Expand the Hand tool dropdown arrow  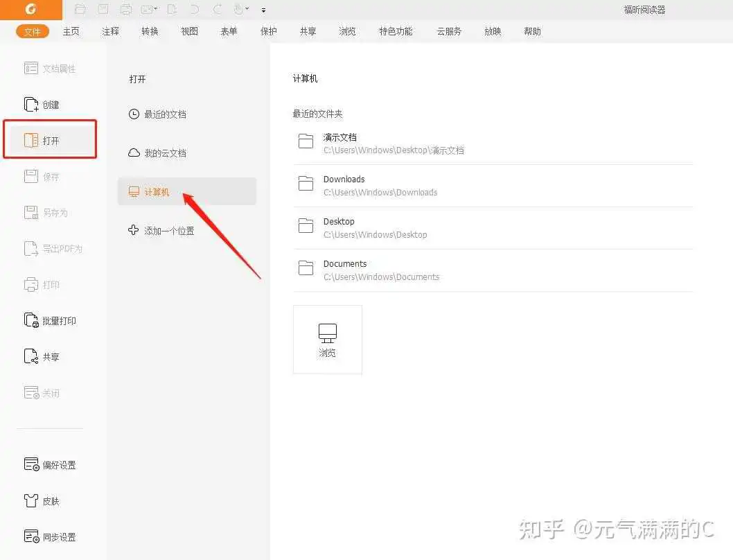pos(247,9)
